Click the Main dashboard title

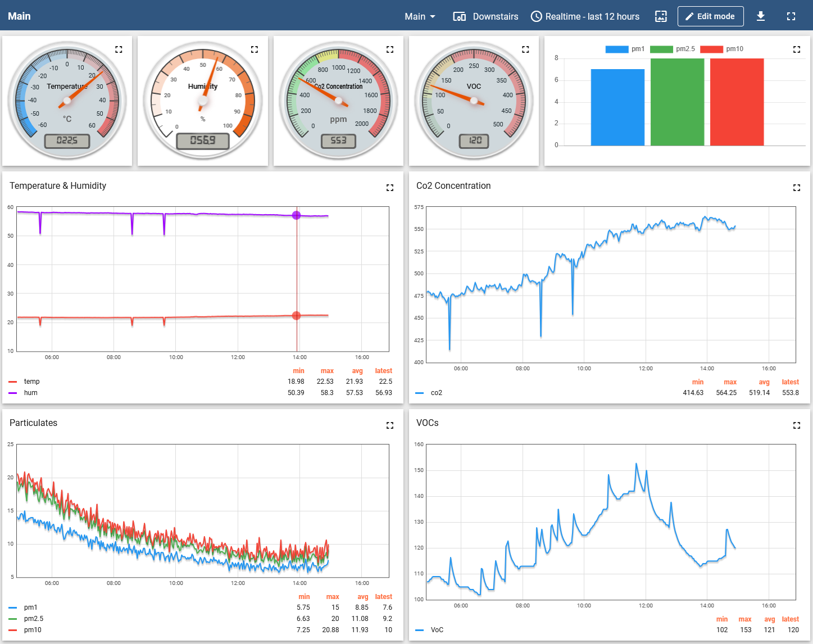(19, 16)
